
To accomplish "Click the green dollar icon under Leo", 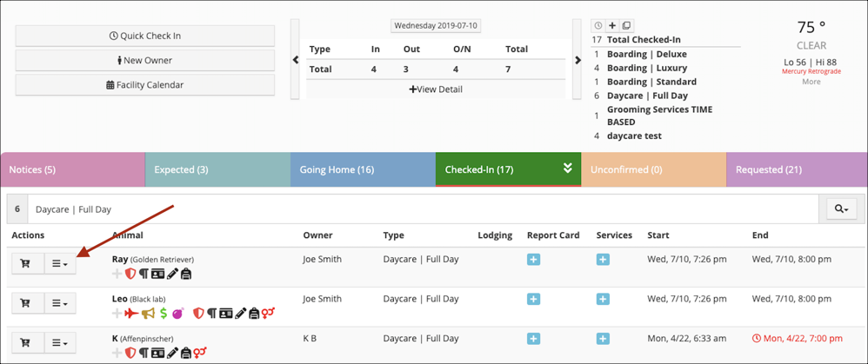I will click(164, 313).
